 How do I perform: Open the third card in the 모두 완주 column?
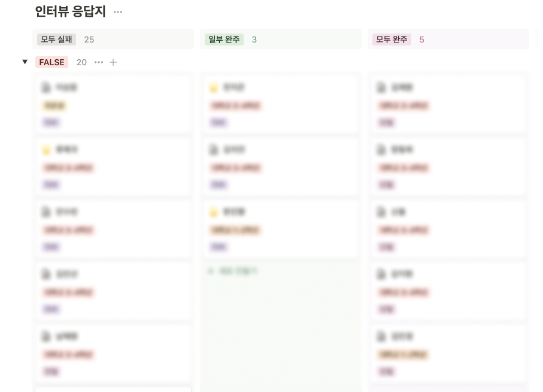tap(448, 229)
